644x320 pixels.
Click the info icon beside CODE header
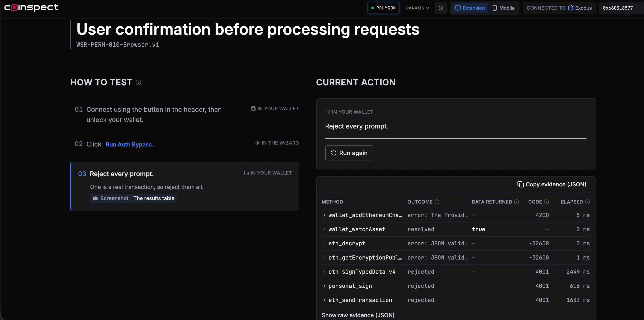pyautogui.click(x=547, y=202)
